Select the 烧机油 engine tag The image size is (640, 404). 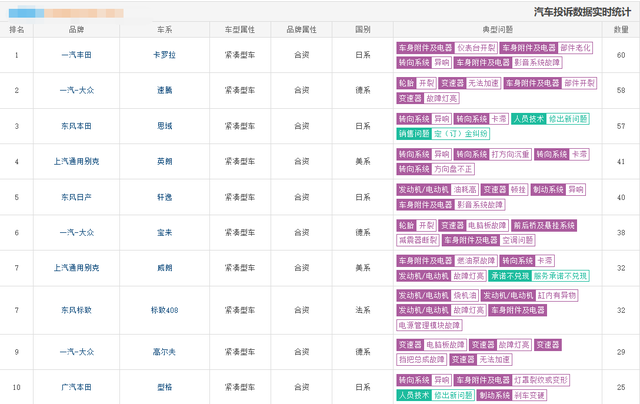coord(465,295)
